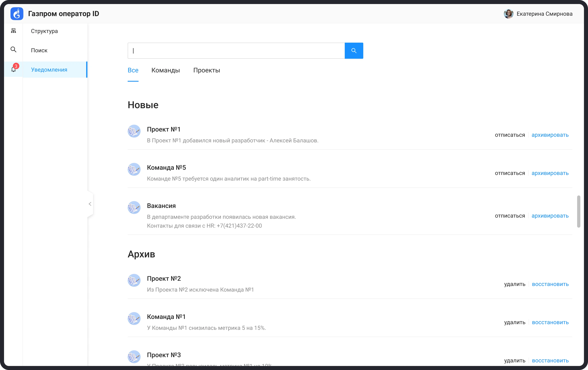Focus the notifications search input field
The height and width of the screenshot is (370, 588).
pos(236,51)
